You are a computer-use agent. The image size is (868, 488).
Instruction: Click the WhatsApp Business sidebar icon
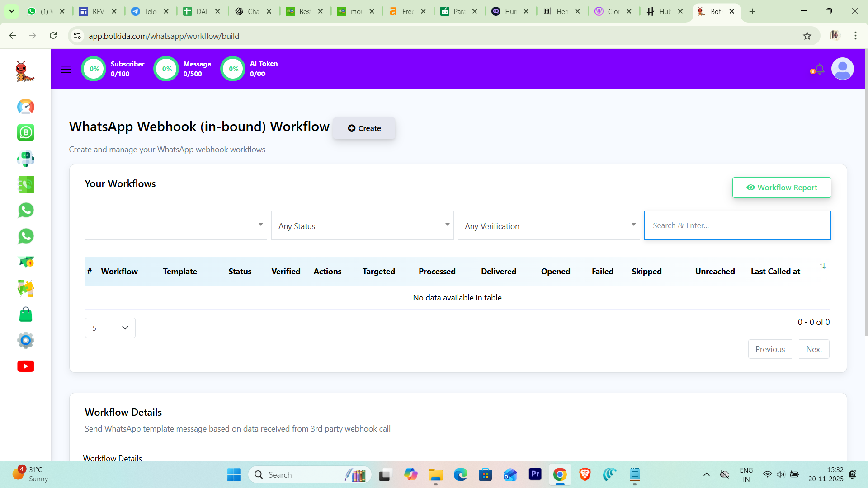click(26, 132)
